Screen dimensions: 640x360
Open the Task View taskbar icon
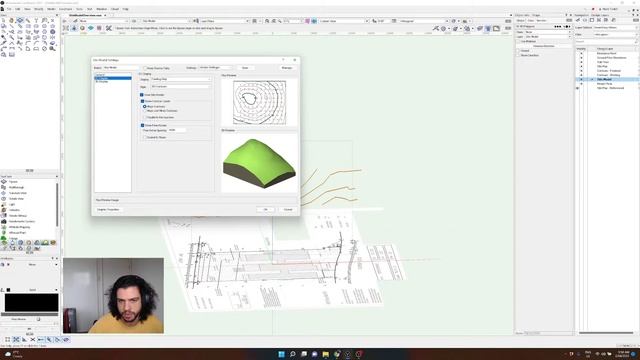click(304, 354)
